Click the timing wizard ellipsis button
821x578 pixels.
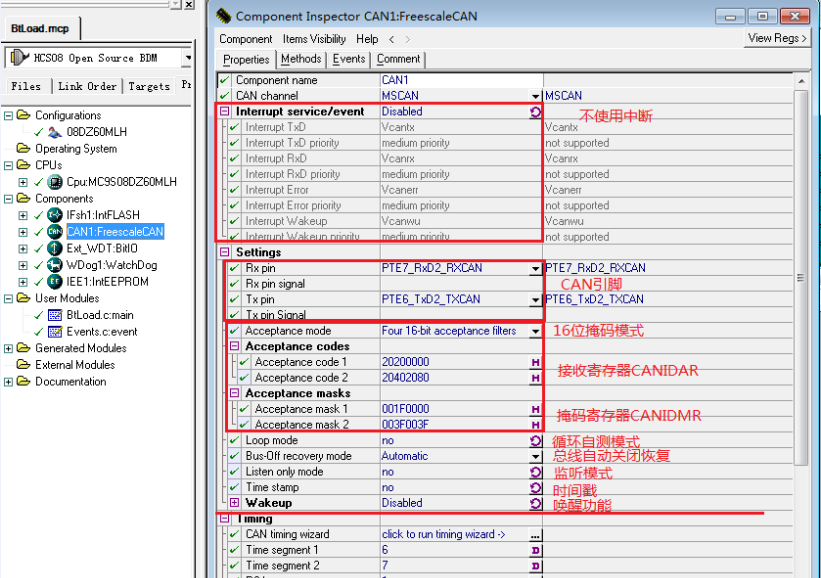coord(535,535)
